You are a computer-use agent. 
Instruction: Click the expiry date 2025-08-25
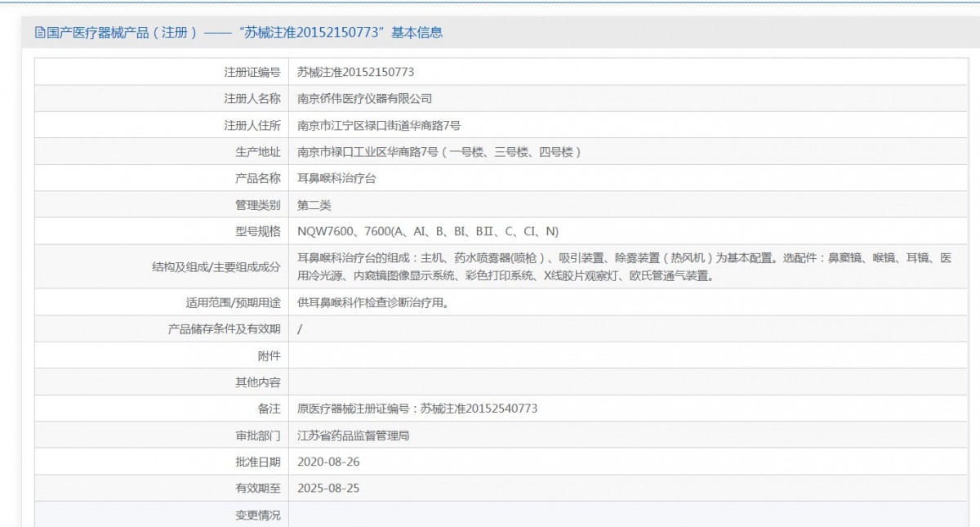tap(328, 489)
